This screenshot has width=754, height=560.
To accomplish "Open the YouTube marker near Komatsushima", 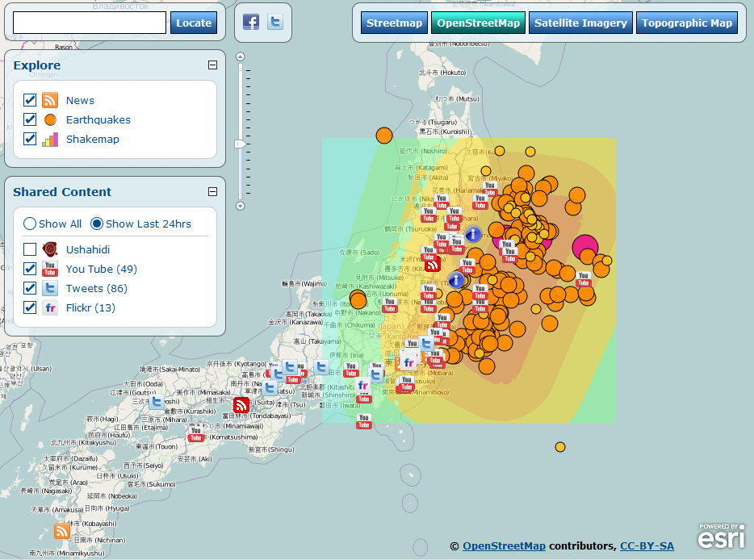I will point(196,433).
